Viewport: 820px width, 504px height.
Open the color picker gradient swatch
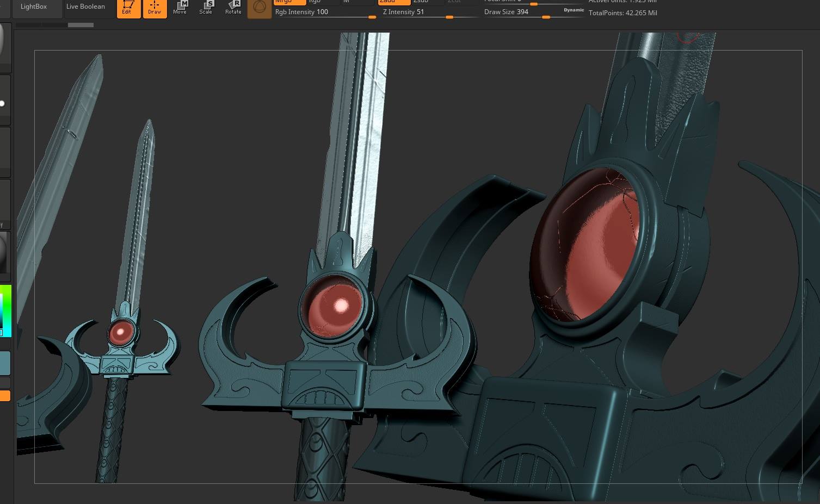point(5,311)
